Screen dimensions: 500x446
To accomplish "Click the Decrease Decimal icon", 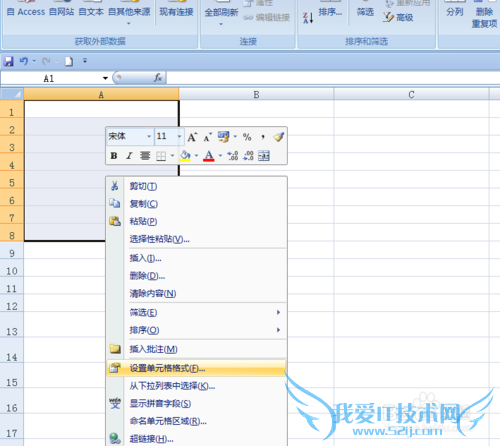I will pyautogui.click(x=248, y=156).
